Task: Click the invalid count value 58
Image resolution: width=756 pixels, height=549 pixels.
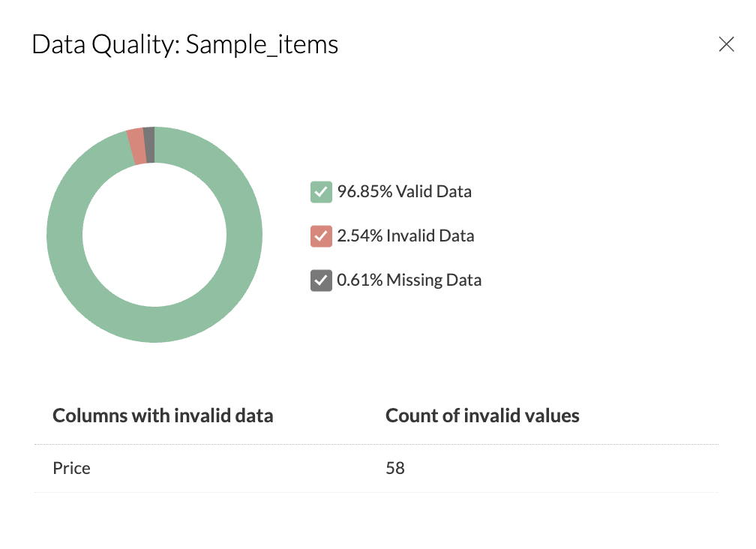Action: tap(395, 468)
